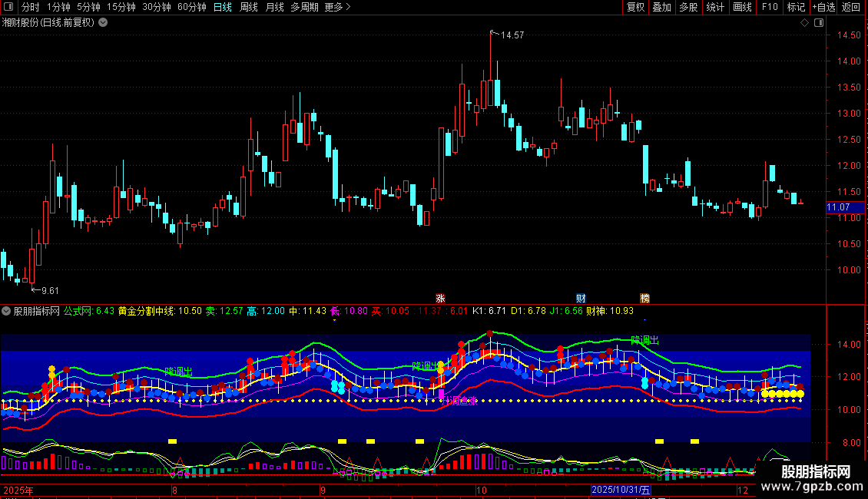Select the 1分钟 period tab

pos(58,7)
